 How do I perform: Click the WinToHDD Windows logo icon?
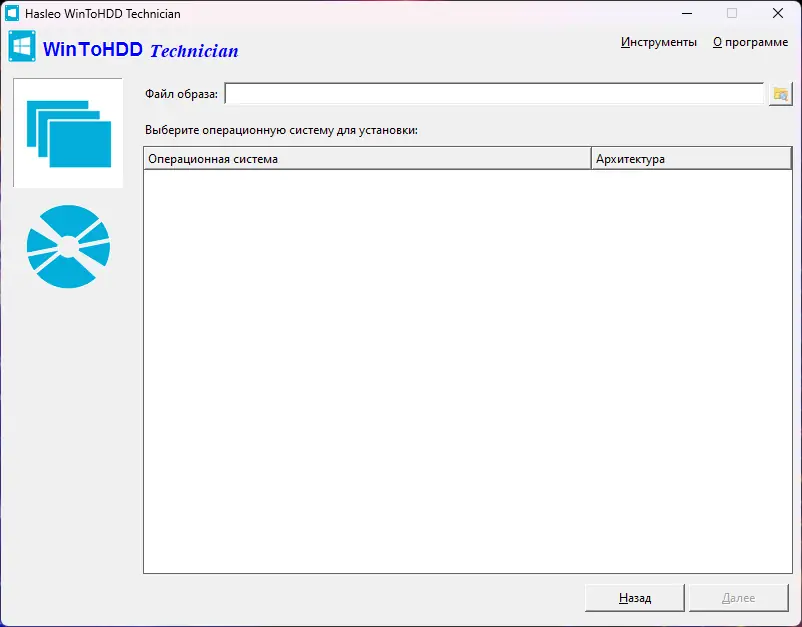coord(22,47)
